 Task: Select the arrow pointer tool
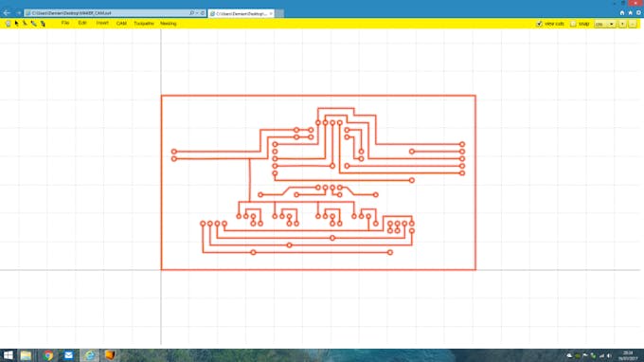point(16,24)
